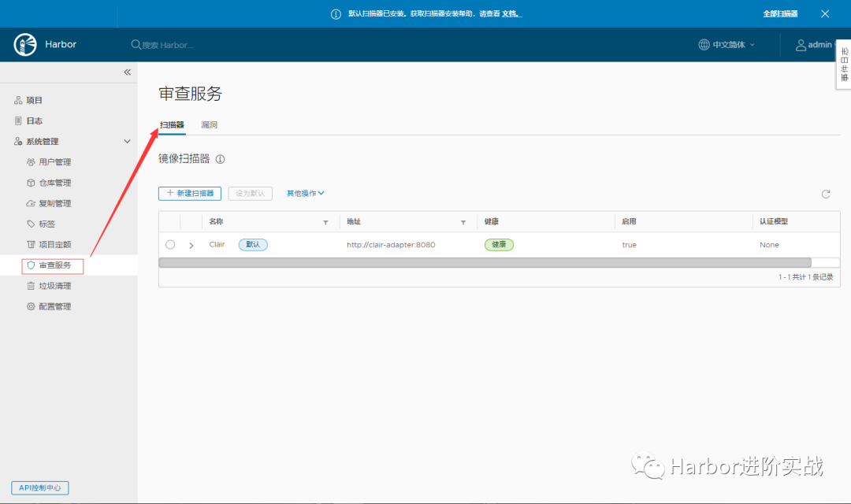
Task: Expand the Clair row details
Action: 191,245
